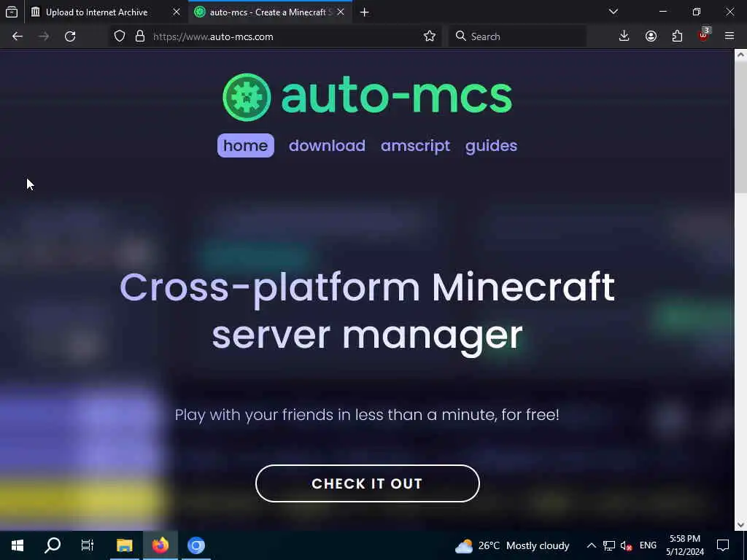747x560 pixels.
Task: Go back using the browser back arrow
Action: (x=18, y=36)
